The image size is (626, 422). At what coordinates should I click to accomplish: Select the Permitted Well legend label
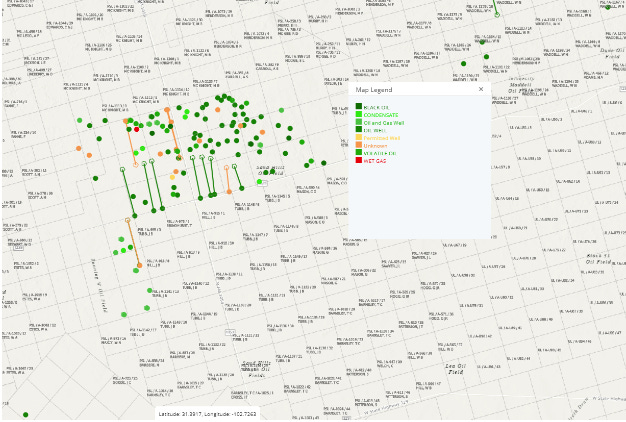pos(382,138)
